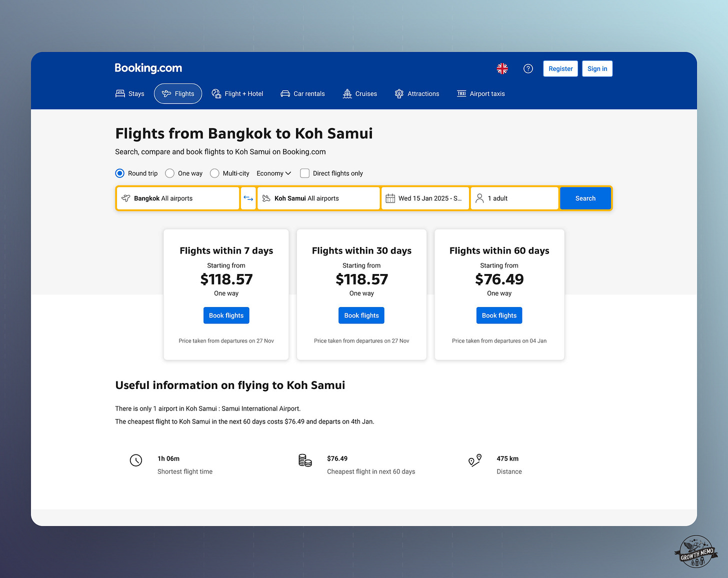Click the globe and suitcase icon on Flight + Hotel

(216, 93)
